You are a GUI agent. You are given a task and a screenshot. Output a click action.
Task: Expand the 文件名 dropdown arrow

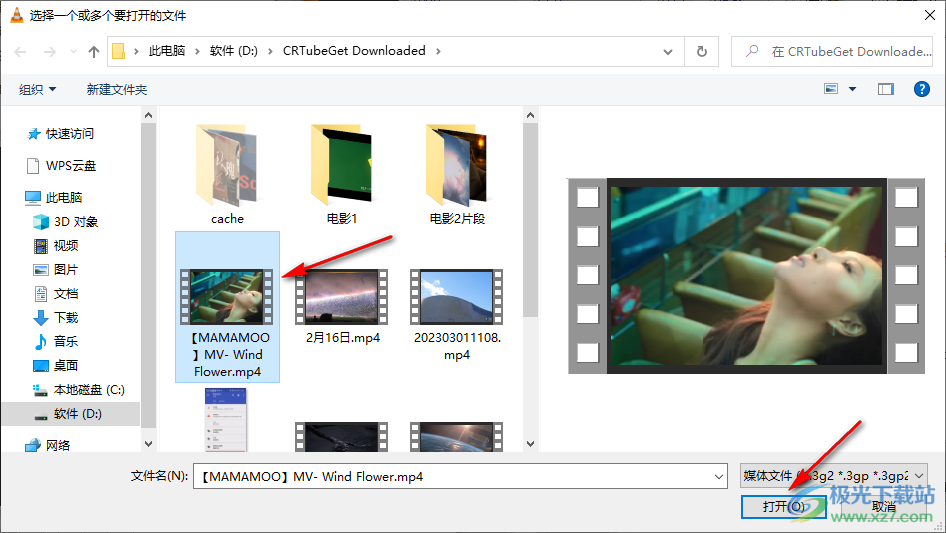click(x=719, y=476)
